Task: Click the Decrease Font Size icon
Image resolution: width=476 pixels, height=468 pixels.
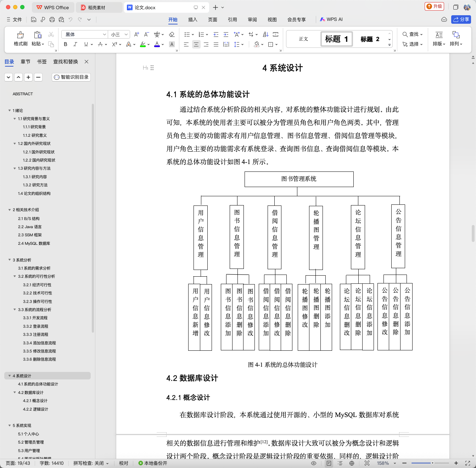Action: click(146, 34)
